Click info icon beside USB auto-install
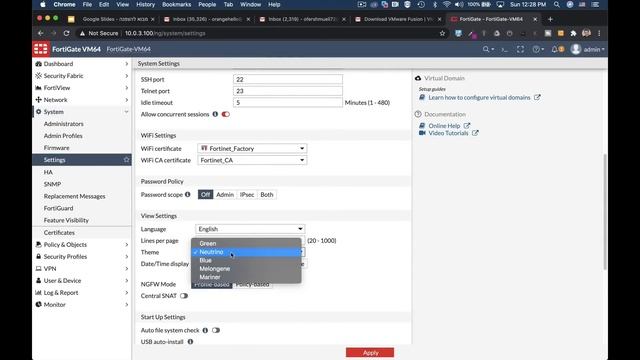Image resolution: width=640 pixels, height=360 pixels. pyautogui.click(x=190, y=342)
